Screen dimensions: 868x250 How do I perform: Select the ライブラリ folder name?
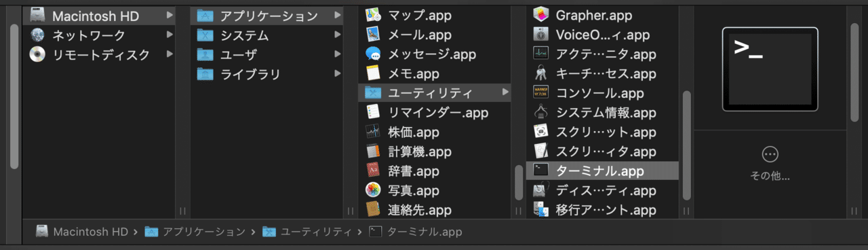tap(250, 74)
